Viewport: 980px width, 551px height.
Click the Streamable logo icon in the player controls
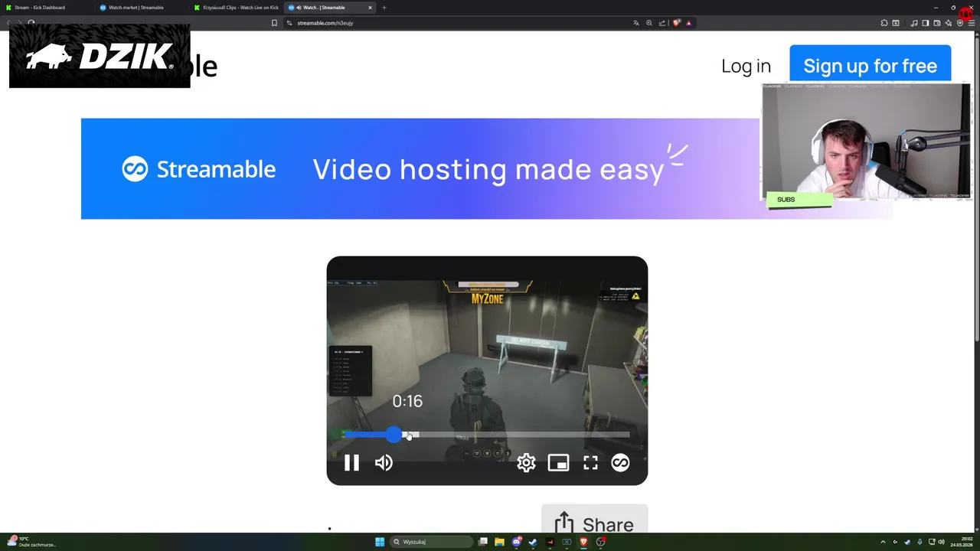click(x=621, y=462)
